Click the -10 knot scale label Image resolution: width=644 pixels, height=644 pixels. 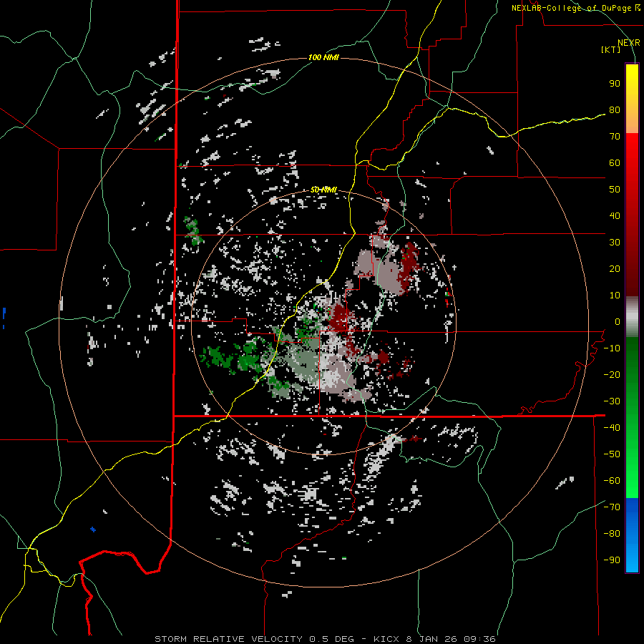click(x=612, y=348)
